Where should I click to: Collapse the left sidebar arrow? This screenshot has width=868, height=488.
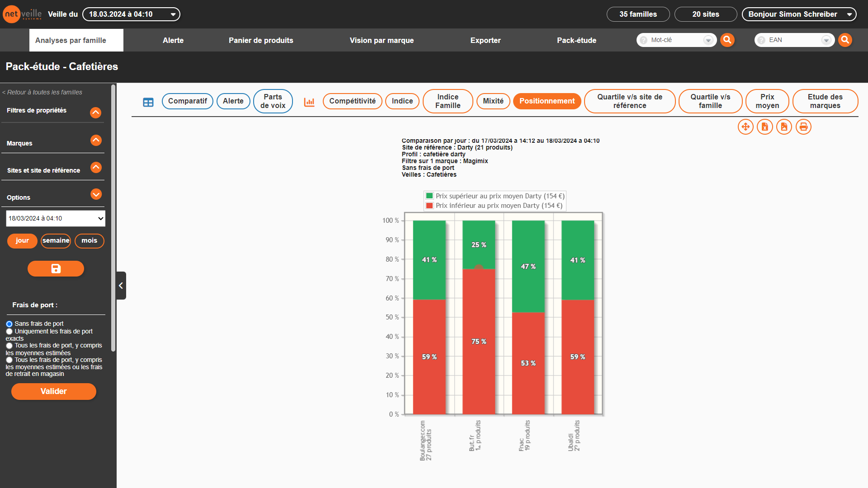click(121, 286)
